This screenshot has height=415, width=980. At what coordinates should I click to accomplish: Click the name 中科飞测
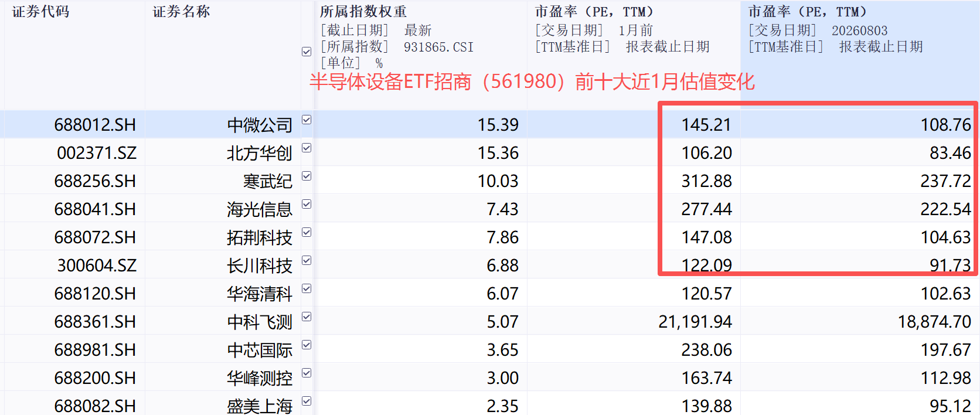pyautogui.click(x=260, y=322)
